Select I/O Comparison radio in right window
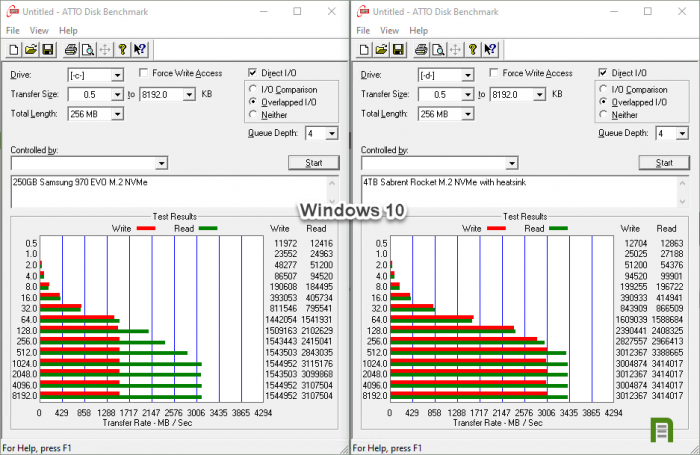The height and width of the screenshot is (455, 700). 603,89
